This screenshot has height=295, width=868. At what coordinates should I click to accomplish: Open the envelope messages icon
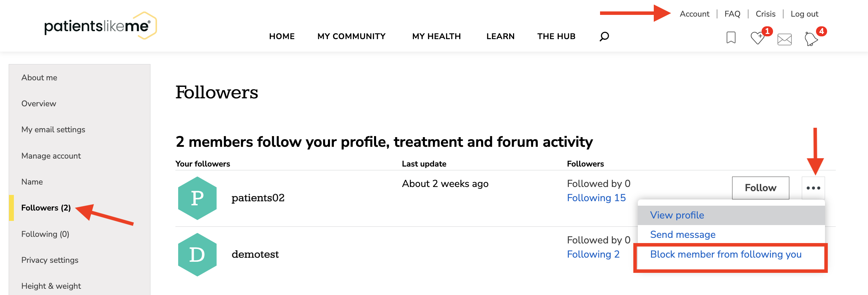point(784,39)
